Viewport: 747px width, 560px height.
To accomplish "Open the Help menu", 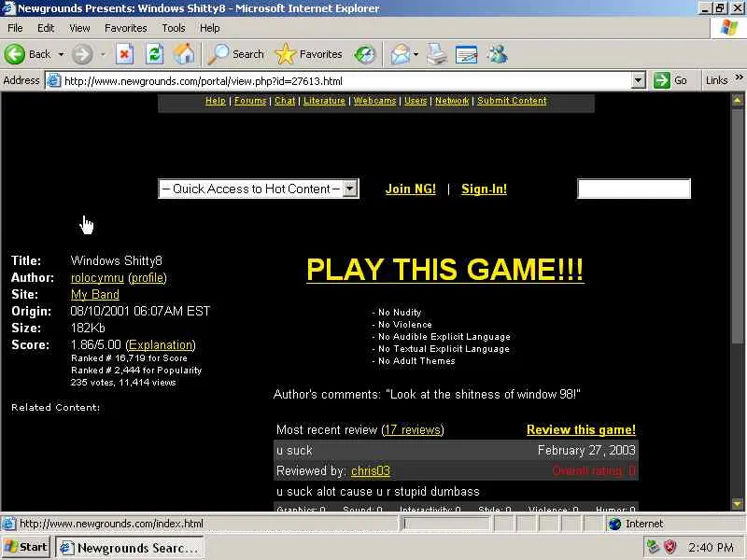I will tap(209, 28).
